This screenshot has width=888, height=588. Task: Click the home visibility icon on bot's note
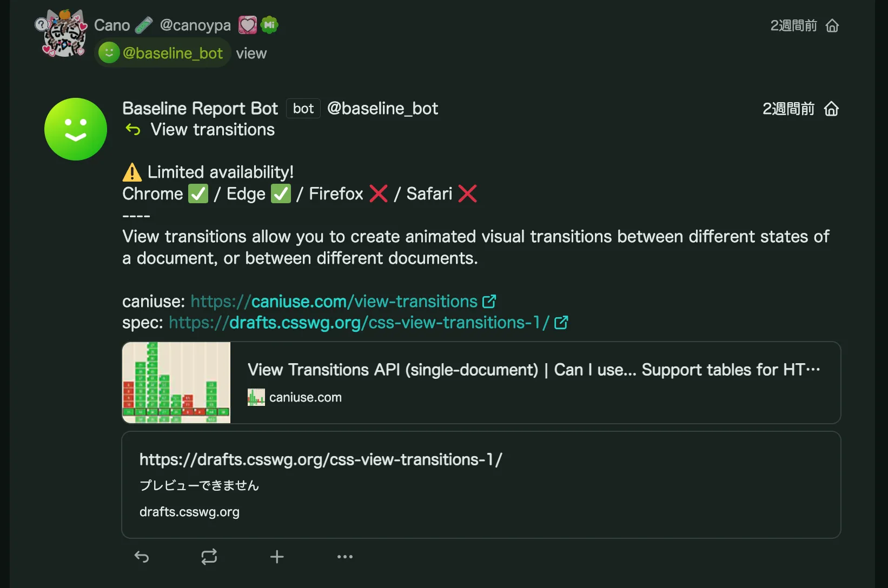[x=831, y=109]
